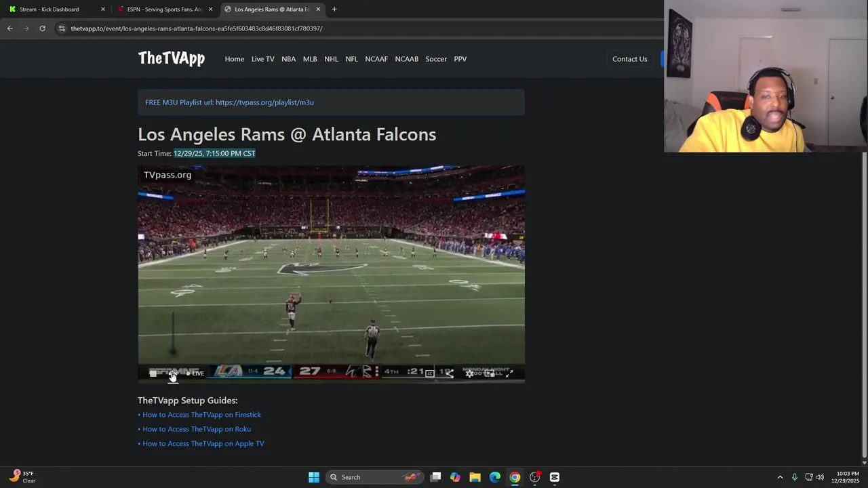Open Microsoft Edge from the taskbar
Screen dimensions: 868x488
(495, 477)
